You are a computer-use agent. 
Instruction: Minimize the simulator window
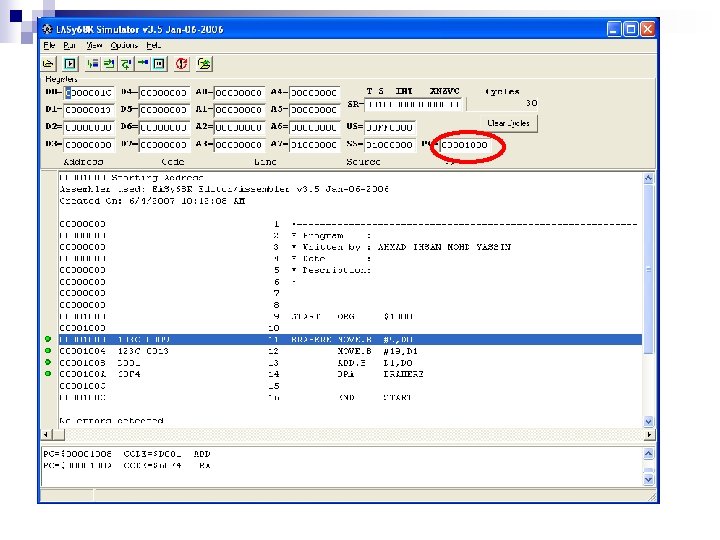tap(614, 29)
